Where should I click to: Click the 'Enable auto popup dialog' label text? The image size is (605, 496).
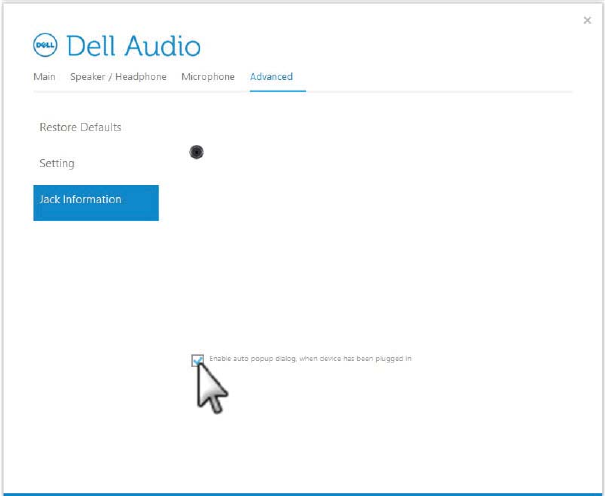310,359
